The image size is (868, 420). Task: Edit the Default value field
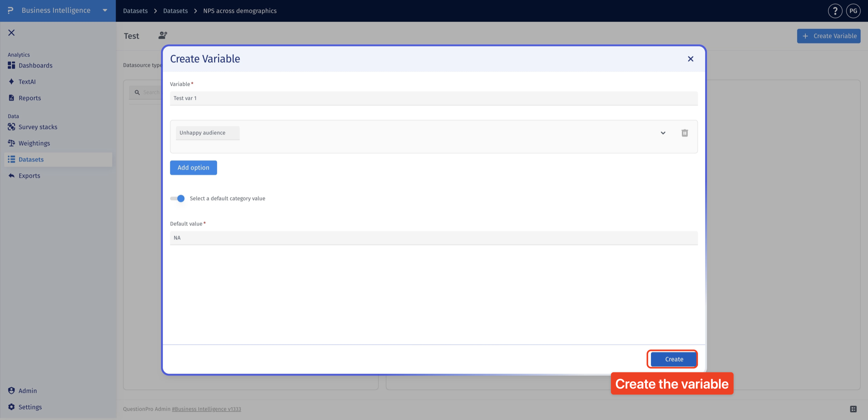click(x=434, y=238)
